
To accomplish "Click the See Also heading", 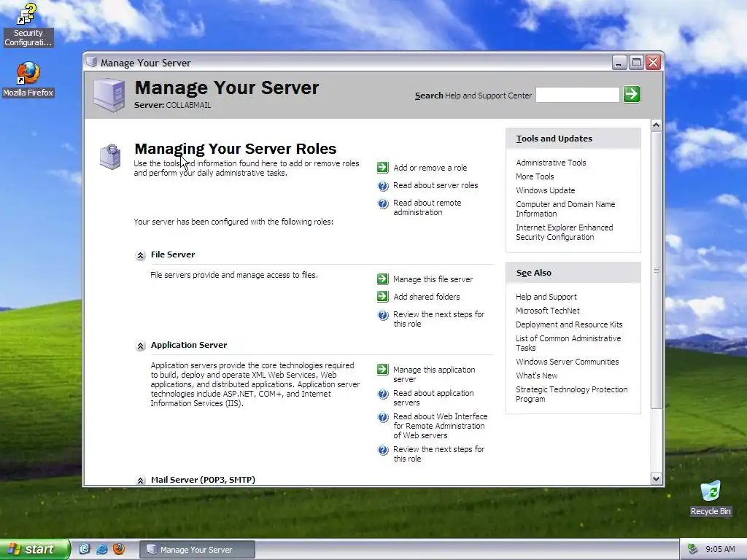I will (x=533, y=273).
